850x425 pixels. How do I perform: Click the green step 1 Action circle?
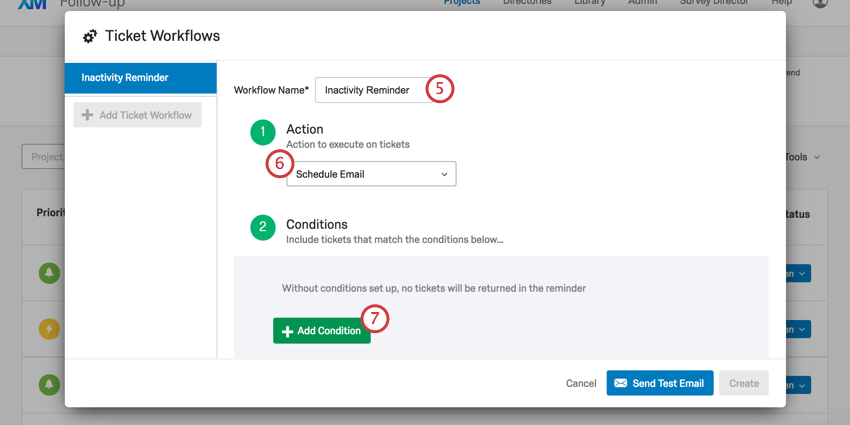click(x=262, y=132)
